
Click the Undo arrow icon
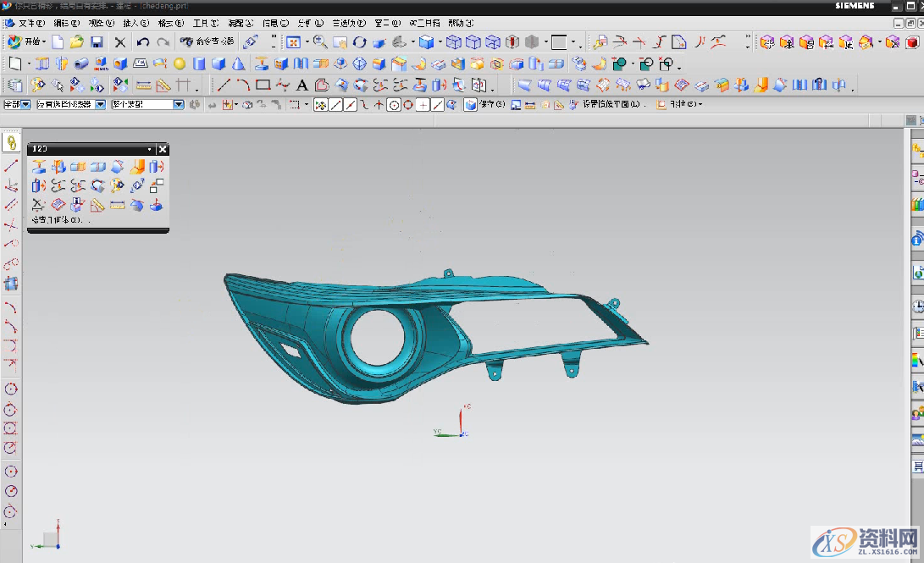pyautogui.click(x=142, y=42)
